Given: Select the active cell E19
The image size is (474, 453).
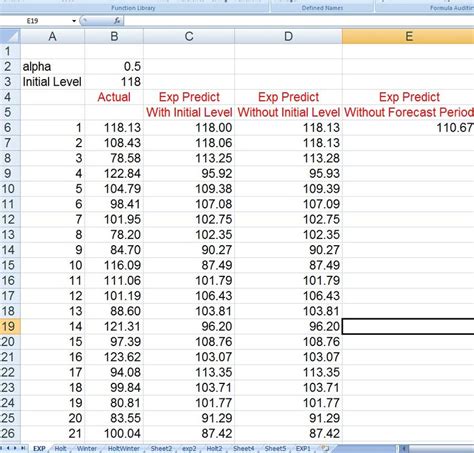Looking at the screenshot, I should pyautogui.click(x=408, y=326).
